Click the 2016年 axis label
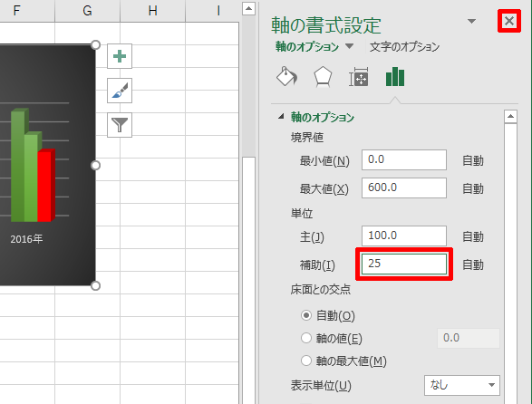 coord(26,239)
